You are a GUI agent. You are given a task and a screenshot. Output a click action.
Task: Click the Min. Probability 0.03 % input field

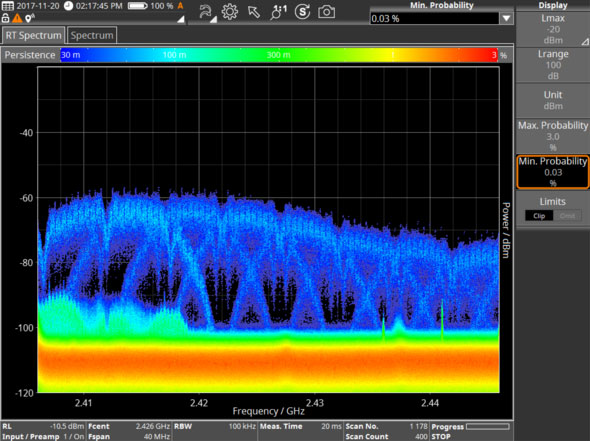tap(435, 18)
